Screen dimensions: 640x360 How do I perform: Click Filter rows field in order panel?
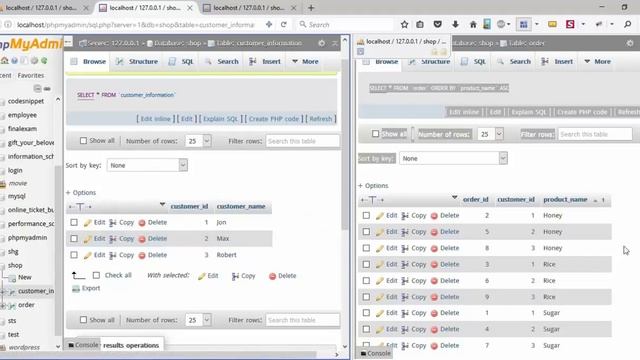pyautogui.click(x=595, y=134)
